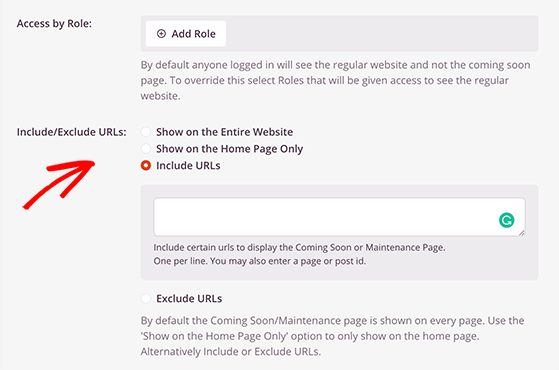Click the Include/Exclude URLs field label
The image size is (559, 370).
[72, 132]
